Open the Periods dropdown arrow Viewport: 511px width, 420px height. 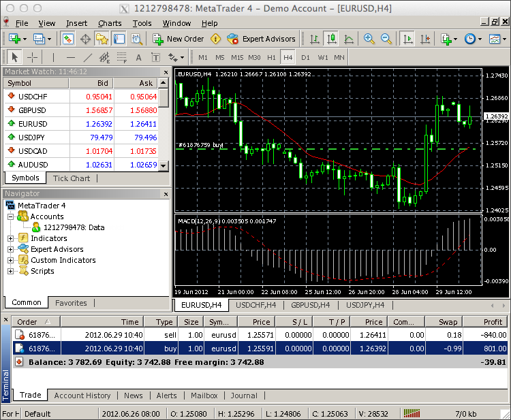[x=480, y=39]
